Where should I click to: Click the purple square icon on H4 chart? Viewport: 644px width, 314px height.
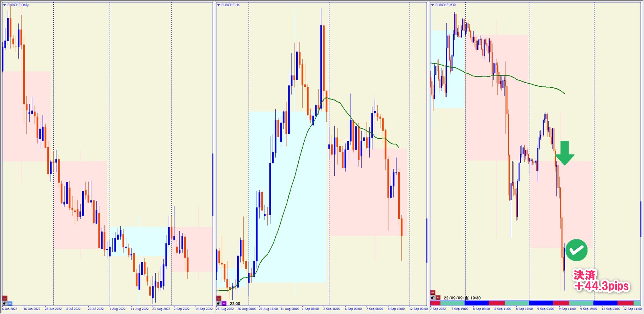(x=224, y=303)
